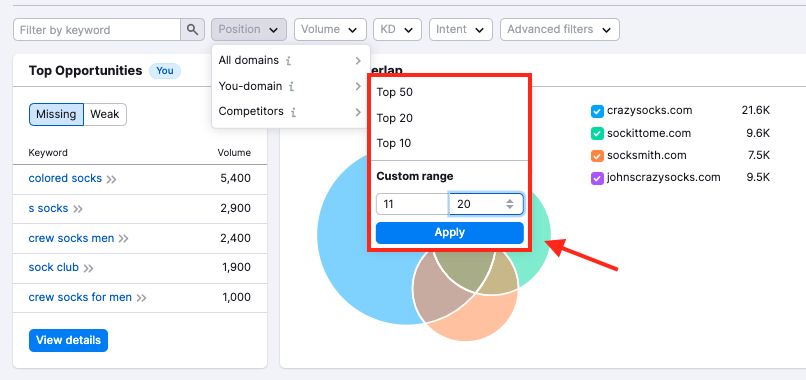This screenshot has width=806, height=380.
Task: Uncheck the crazysocks.com checkbox
Action: click(x=597, y=111)
